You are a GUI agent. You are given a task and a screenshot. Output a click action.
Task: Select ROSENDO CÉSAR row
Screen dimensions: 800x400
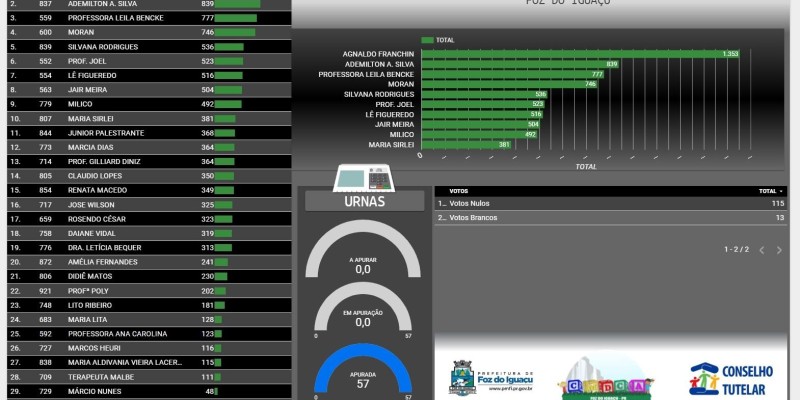click(149, 219)
